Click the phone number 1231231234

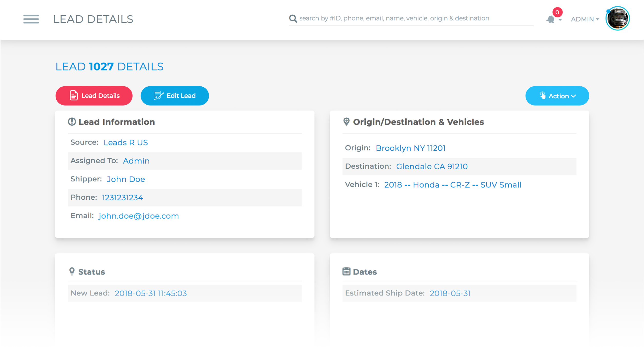coord(122,197)
